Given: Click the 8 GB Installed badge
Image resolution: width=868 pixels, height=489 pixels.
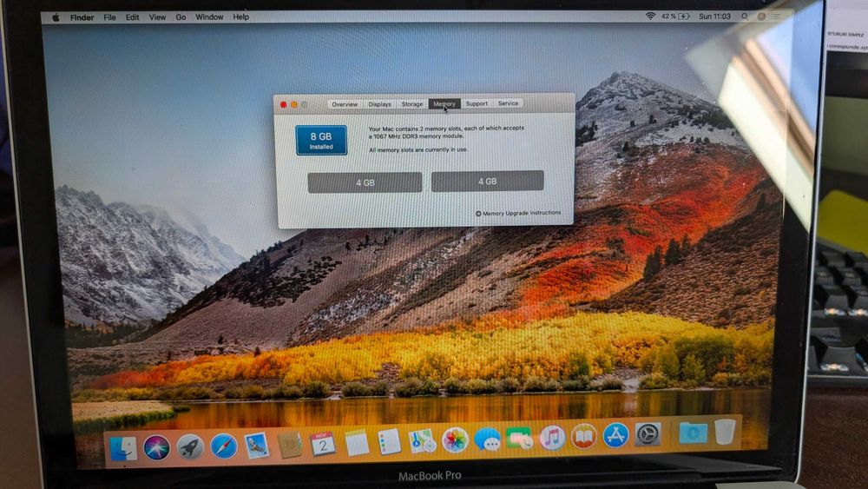Looking at the screenshot, I should (x=321, y=140).
